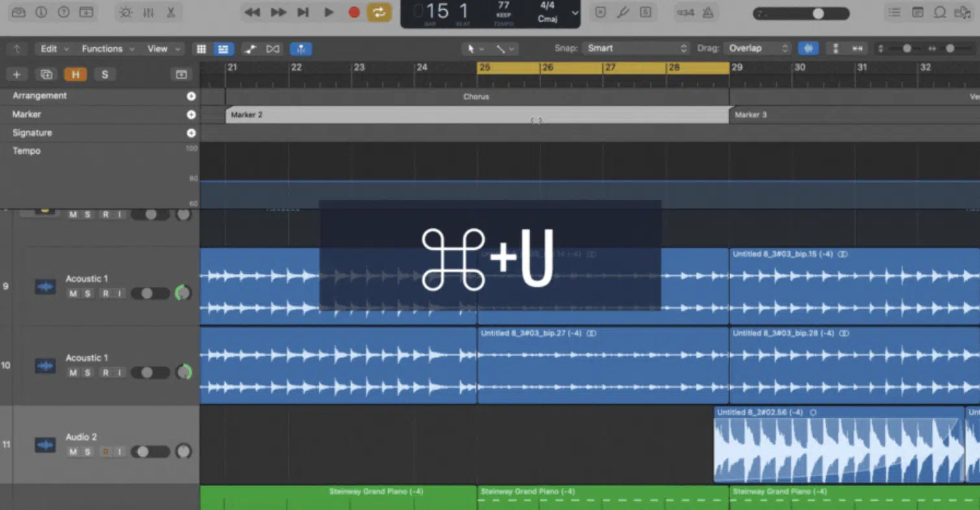The image size is (980, 510).
Task: Open Smart Controls dial icon
Action: (125, 12)
